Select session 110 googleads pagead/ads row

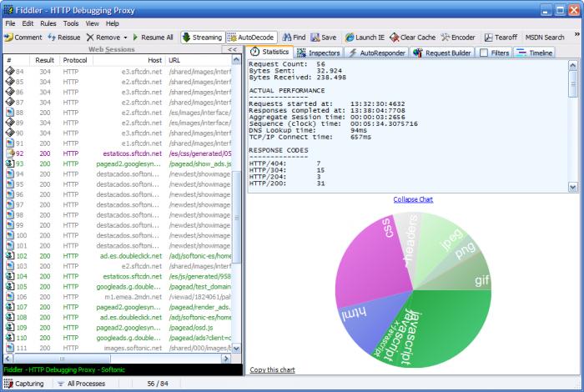click(118, 338)
